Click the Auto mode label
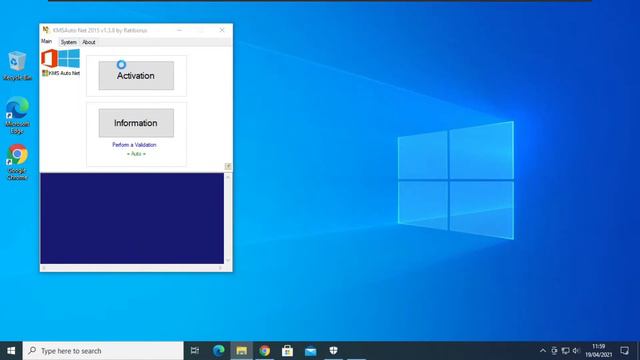 (136, 154)
